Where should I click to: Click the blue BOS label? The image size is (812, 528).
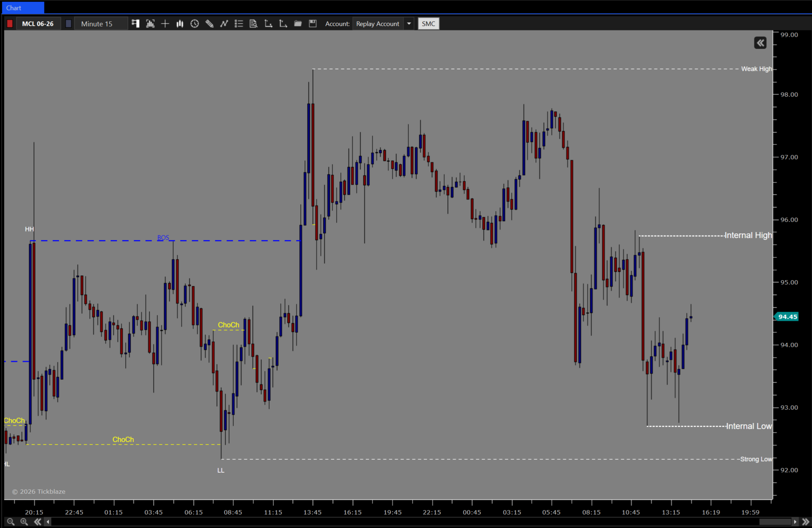(163, 237)
